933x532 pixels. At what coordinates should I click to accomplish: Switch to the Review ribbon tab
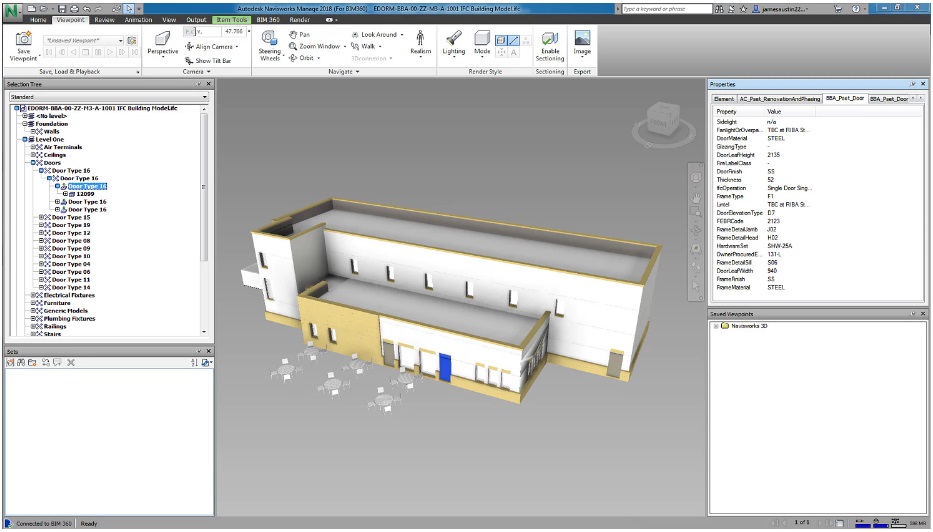click(x=104, y=19)
